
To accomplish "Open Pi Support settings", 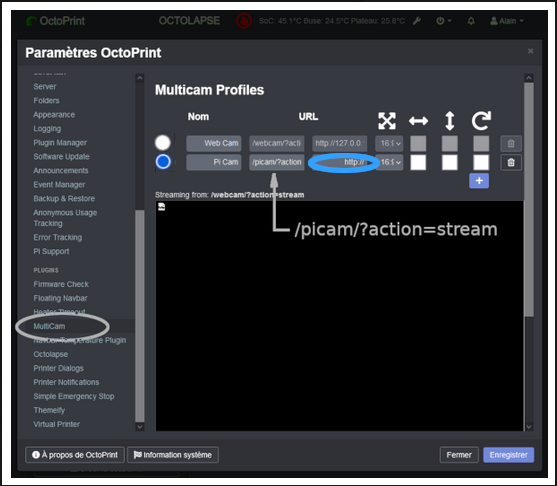I will coord(51,251).
